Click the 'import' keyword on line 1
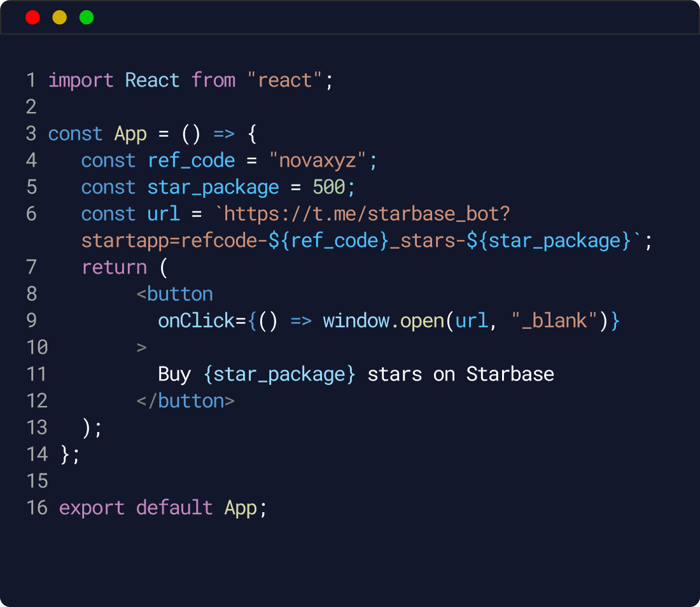This screenshot has width=700, height=607. (x=81, y=80)
